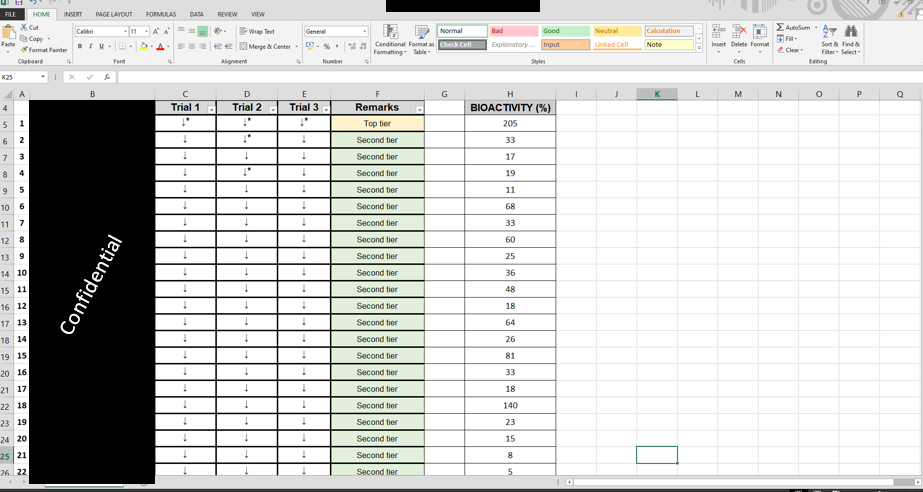This screenshot has height=492, width=923.
Task: Apply the Comma Style icon
Action: [x=336, y=46]
